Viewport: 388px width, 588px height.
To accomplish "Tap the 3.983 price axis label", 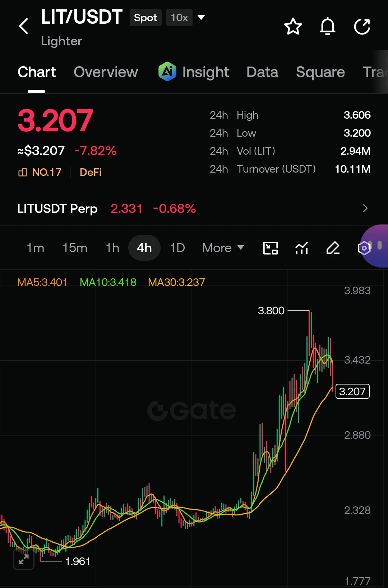I will (357, 291).
